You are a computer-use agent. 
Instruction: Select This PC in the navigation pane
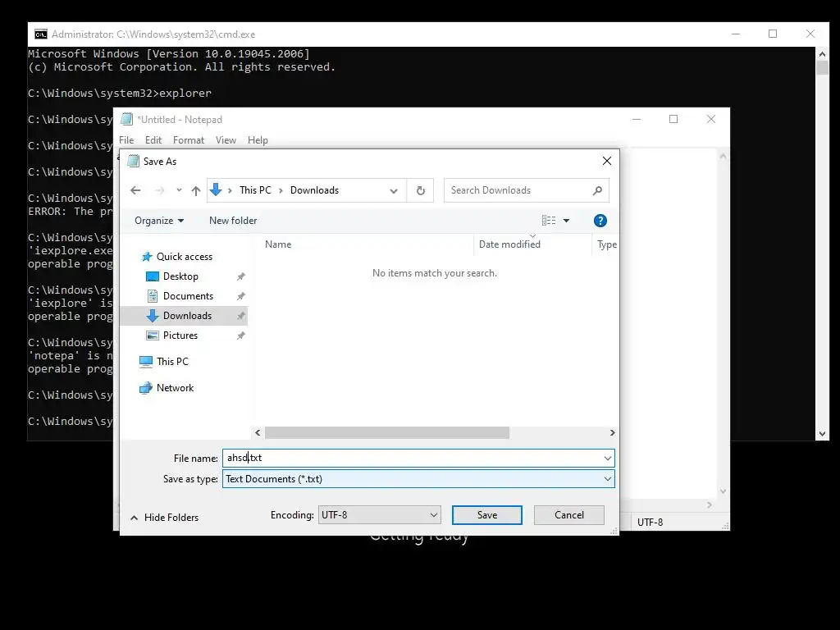click(172, 362)
